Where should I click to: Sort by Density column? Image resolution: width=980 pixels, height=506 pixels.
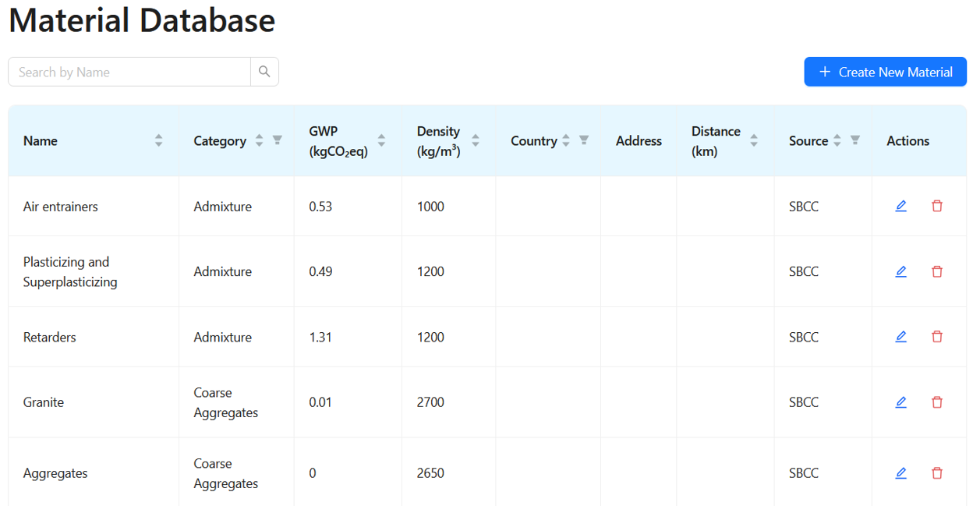(475, 141)
